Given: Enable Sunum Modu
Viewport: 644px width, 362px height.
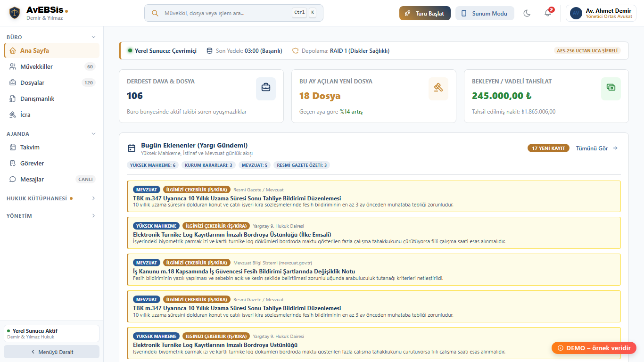Looking at the screenshot, I should tap(485, 13).
